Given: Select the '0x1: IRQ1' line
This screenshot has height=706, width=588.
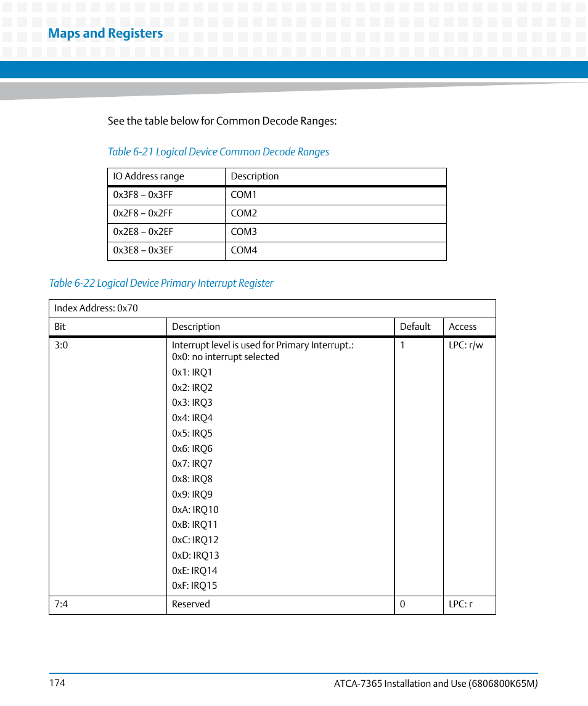Looking at the screenshot, I should pyautogui.click(x=192, y=372).
